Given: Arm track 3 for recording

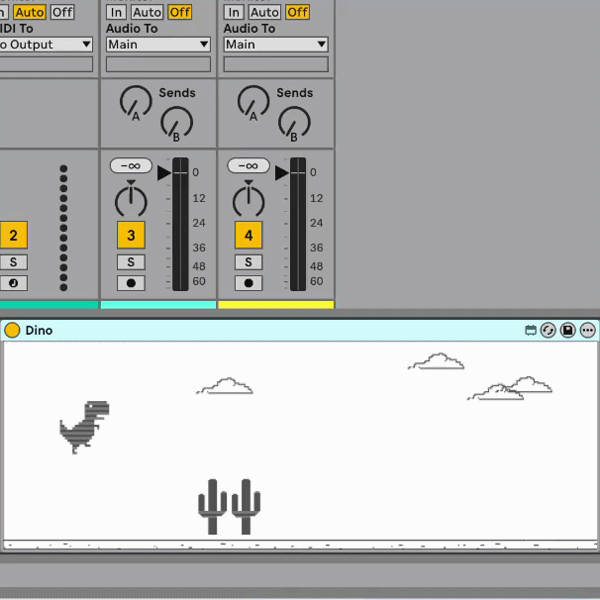Looking at the screenshot, I should click(x=131, y=283).
